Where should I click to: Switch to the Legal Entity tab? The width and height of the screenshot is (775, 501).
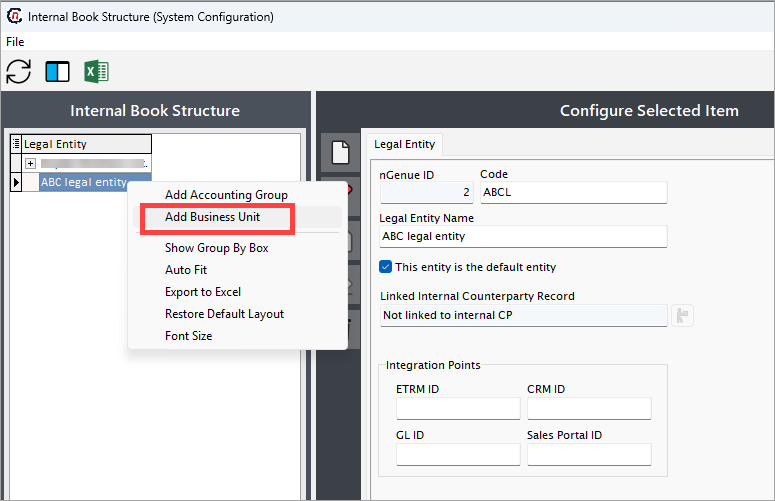[x=404, y=144]
